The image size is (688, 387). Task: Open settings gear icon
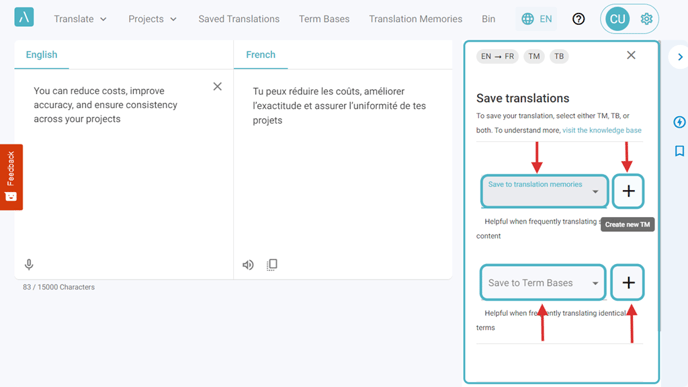(646, 19)
